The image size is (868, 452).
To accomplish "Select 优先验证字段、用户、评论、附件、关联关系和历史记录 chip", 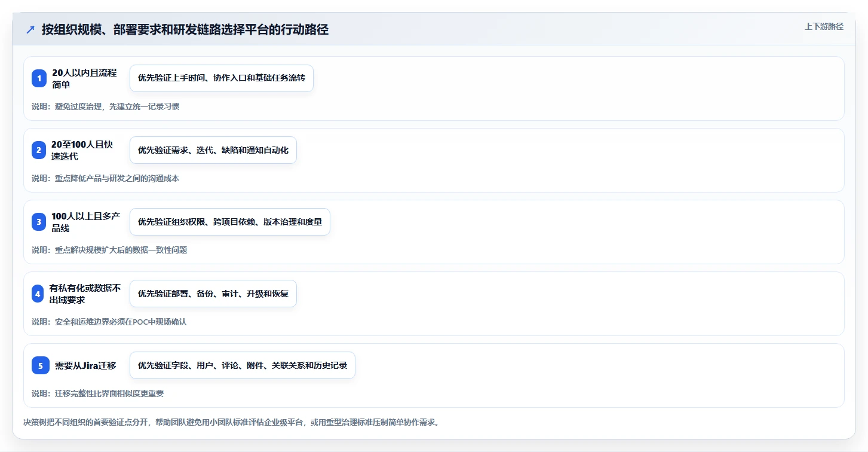I will (243, 365).
